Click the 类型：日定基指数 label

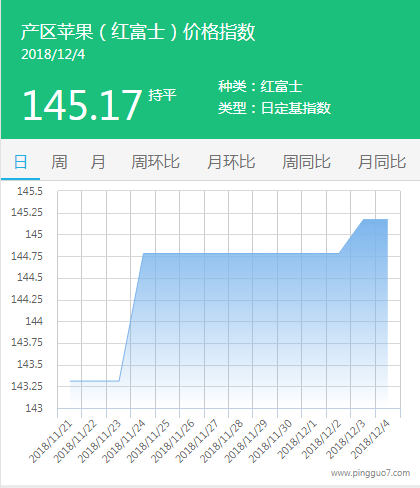274,108
